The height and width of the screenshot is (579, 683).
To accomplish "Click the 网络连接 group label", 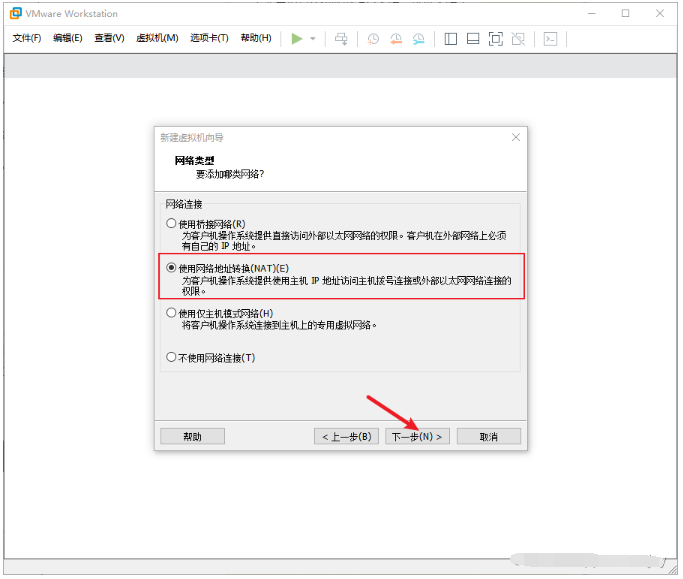I will (183, 204).
